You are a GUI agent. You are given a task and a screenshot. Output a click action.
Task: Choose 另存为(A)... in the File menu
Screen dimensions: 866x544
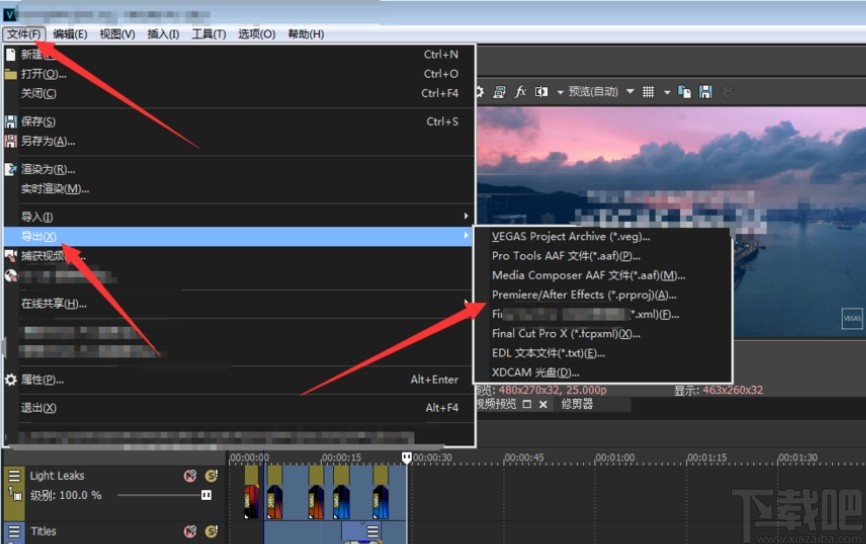click(239, 141)
